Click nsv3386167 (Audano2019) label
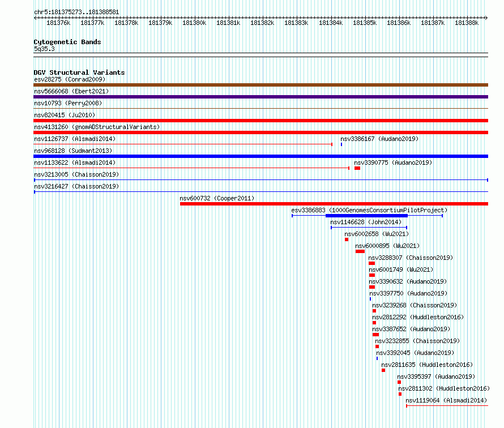 click(x=379, y=139)
